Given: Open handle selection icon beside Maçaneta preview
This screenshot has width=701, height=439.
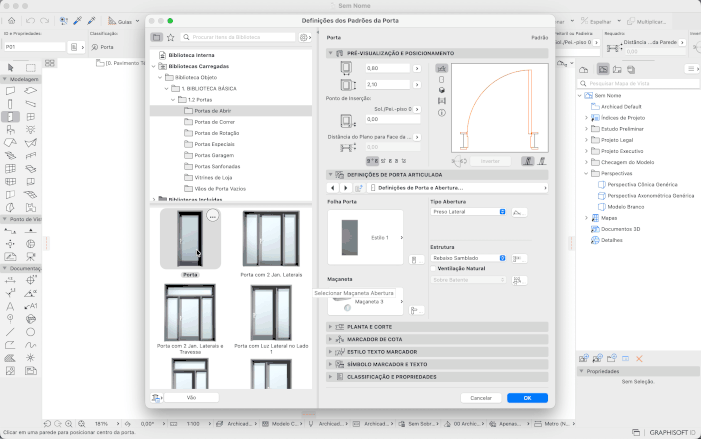Looking at the screenshot, I should [x=416, y=310].
